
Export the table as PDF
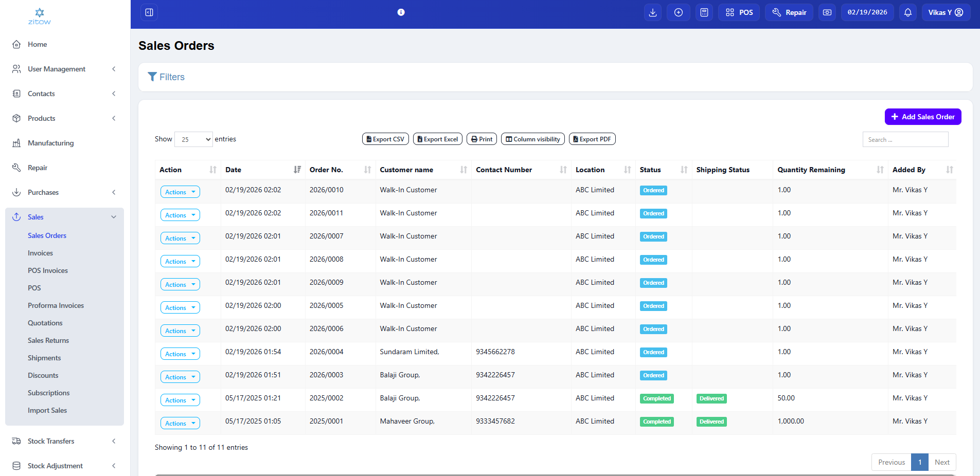click(x=592, y=139)
